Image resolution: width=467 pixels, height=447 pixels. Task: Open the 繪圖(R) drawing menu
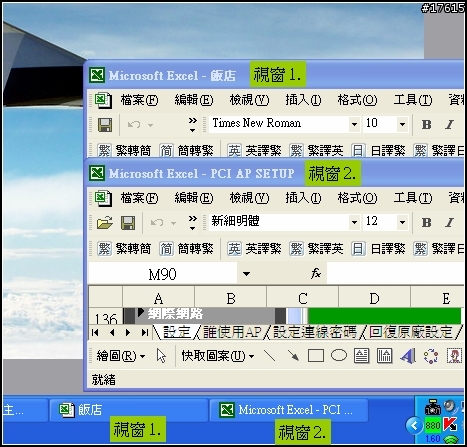point(121,356)
